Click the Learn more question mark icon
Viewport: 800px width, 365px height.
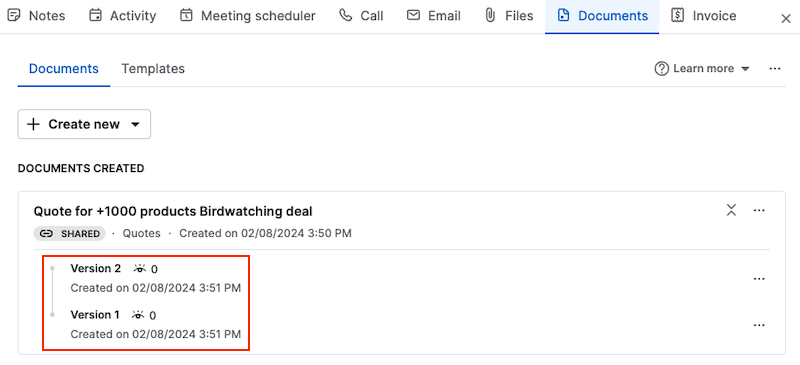pos(662,68)
